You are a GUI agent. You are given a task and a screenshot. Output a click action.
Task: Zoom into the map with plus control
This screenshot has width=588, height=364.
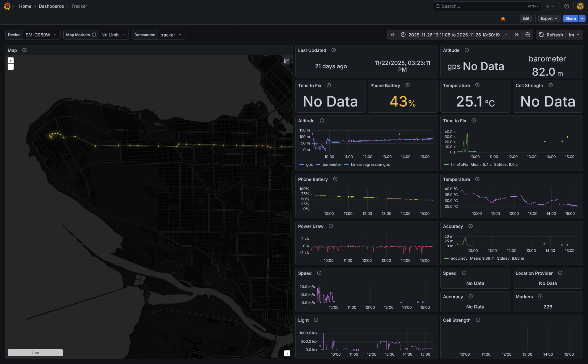tap(11, 61)
